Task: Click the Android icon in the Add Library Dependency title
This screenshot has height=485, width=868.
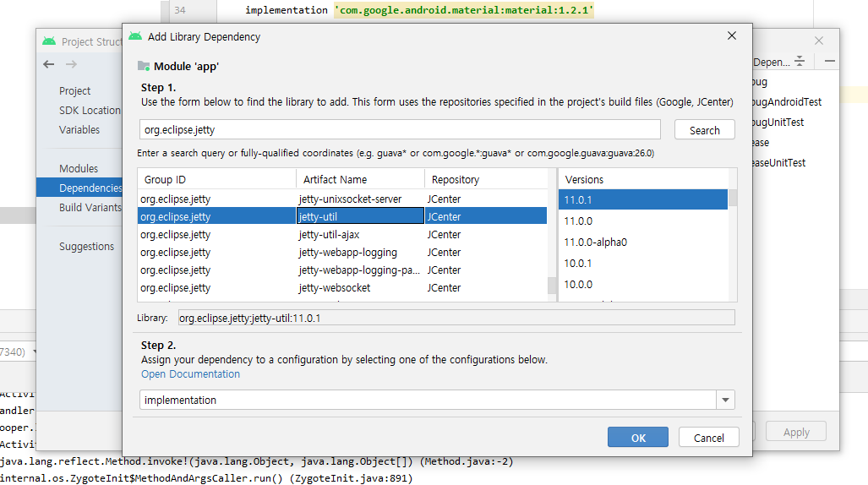Action: point(135,36)
